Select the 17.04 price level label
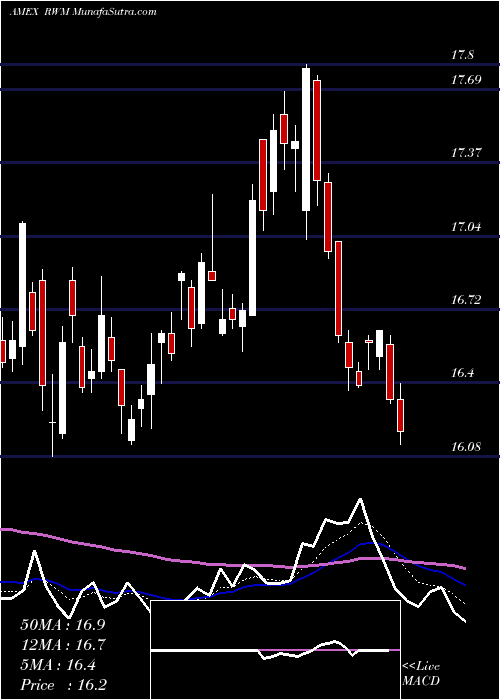Screen dimensions: 500x700 pyautogui.click(x=466, y=227)
